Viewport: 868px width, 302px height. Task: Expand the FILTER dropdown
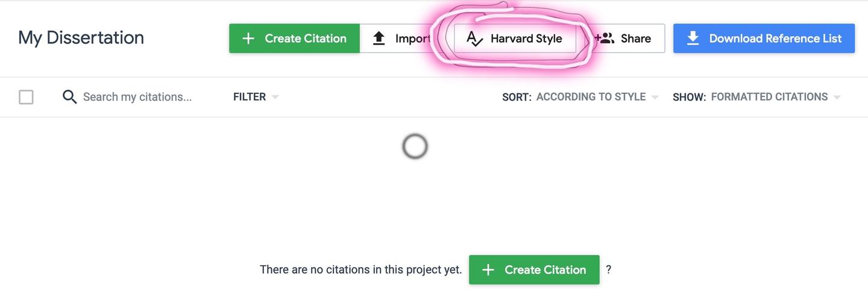[256, 97]
